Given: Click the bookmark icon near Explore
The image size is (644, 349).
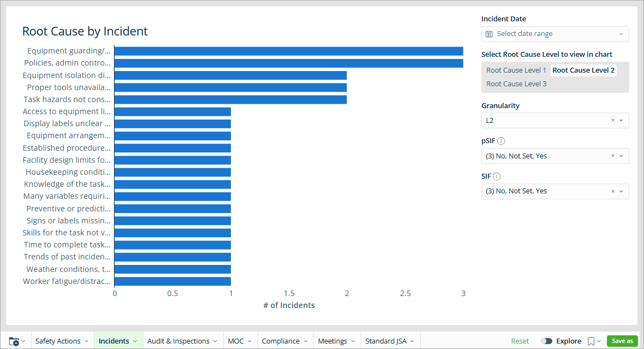Looking at the screenshot, I should (591, 341).
